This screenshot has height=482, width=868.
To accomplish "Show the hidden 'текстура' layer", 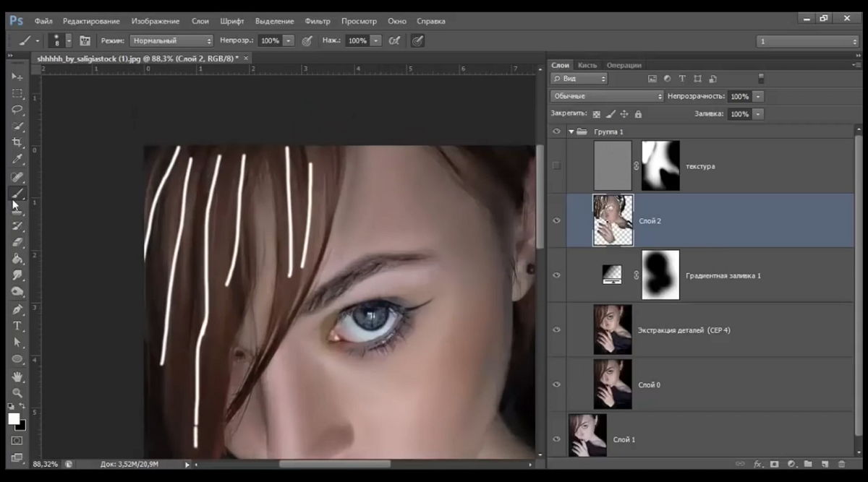I will (x=556, y=166).
